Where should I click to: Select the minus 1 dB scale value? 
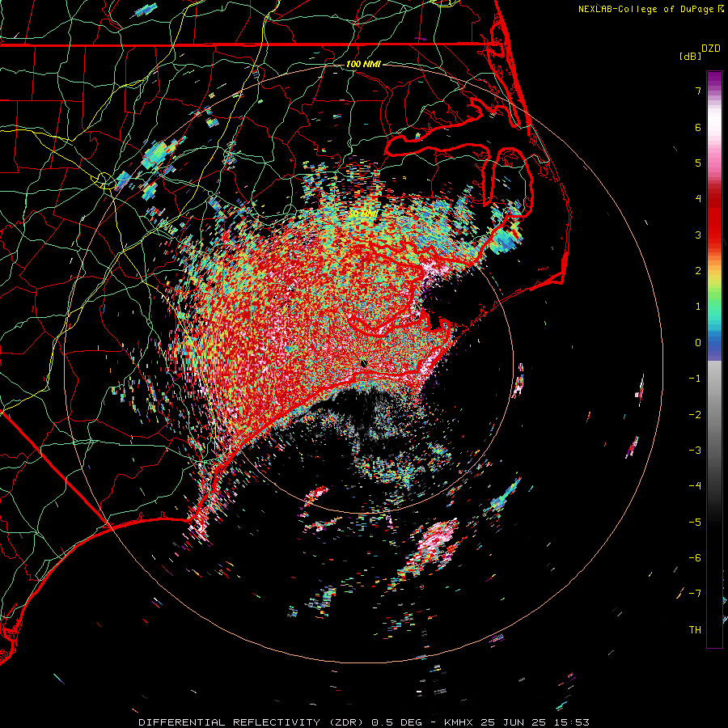pos(695,379)
